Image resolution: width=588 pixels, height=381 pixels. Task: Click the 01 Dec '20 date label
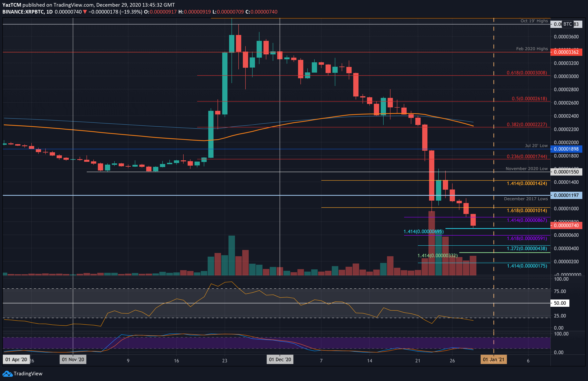point(280,360)
